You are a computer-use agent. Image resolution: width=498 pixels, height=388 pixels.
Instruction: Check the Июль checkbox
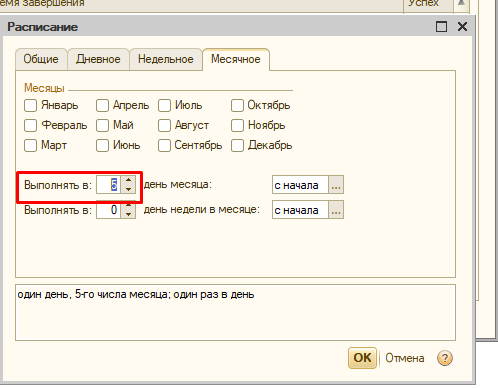(x=164, y=106)
